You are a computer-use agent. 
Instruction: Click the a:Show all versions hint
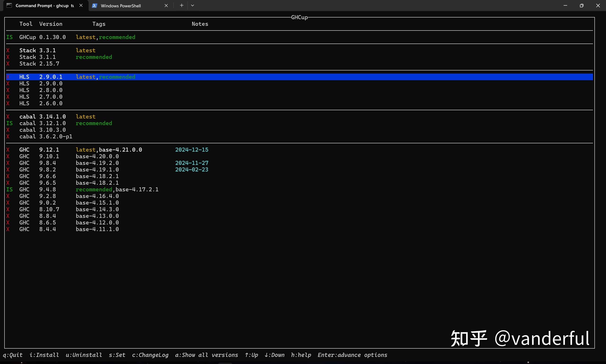207,355
